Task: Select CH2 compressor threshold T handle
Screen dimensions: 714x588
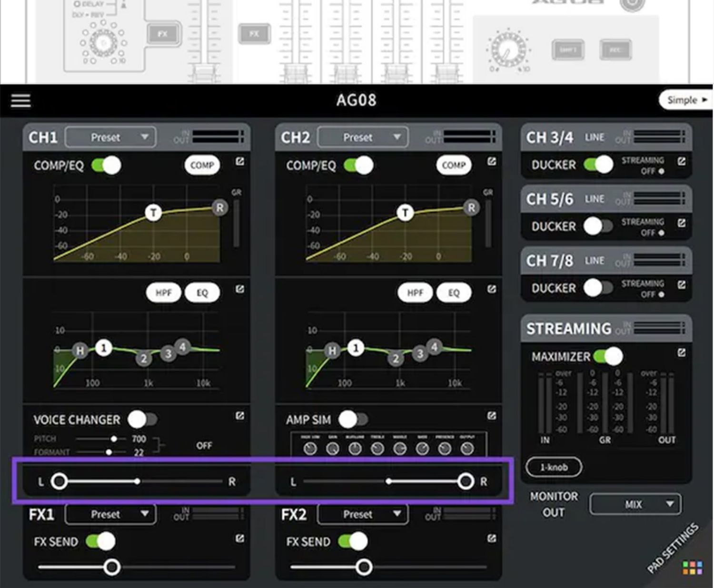Action: tap(405, 212)
